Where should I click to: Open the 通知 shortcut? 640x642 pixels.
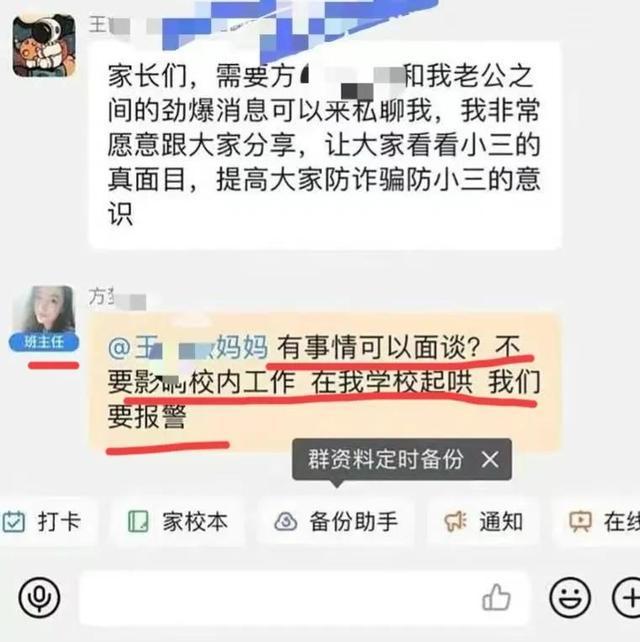tap(483, 522)
